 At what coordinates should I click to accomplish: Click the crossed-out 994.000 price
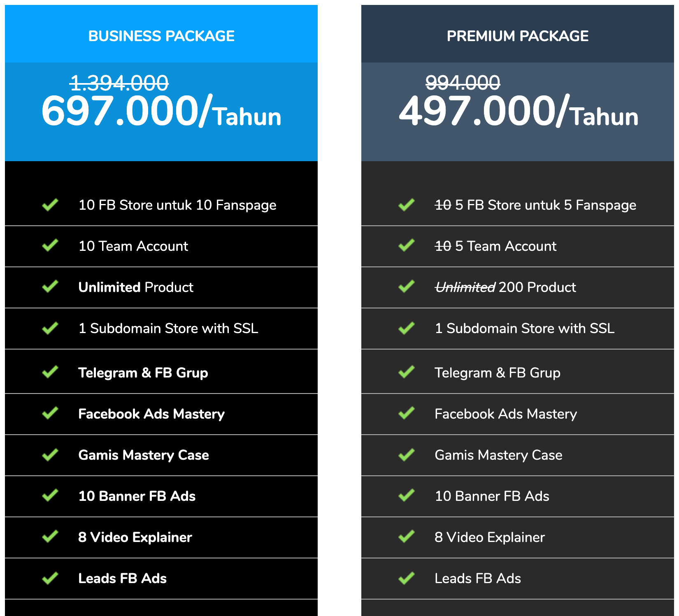[x=463, y=83]
